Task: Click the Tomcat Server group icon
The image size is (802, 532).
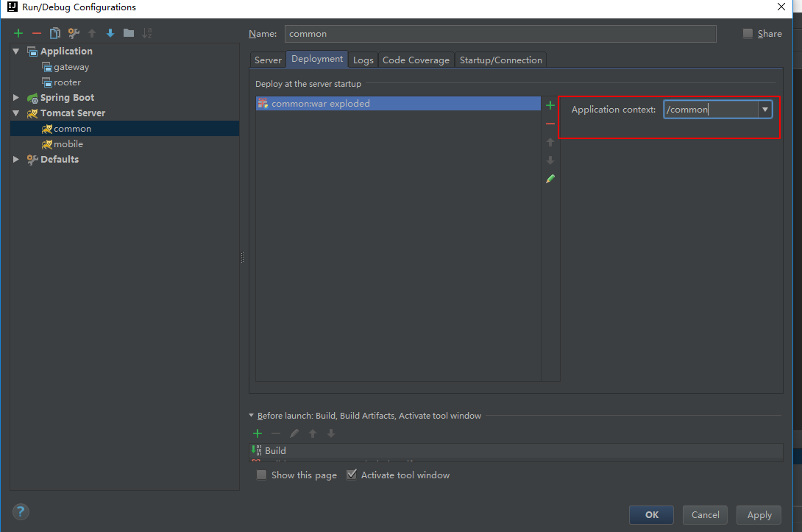Action: click(x=32, y=113)
